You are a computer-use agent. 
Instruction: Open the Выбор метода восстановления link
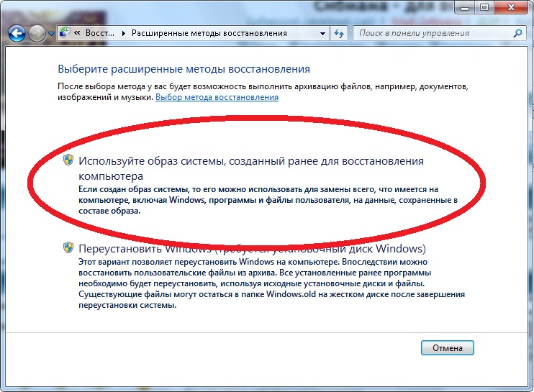tap(217, 97)
